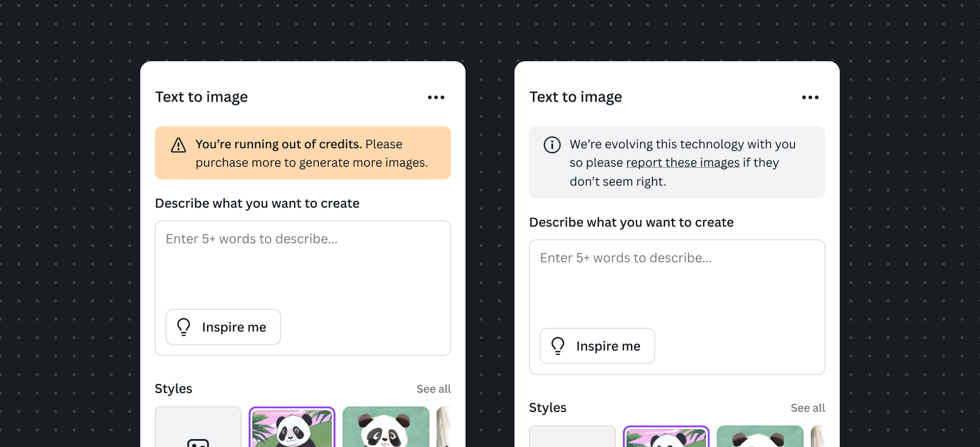The width and height of the screenshot is (980, 447).
Task: Click Inspire me in the right panel
Action: (597, 346)
